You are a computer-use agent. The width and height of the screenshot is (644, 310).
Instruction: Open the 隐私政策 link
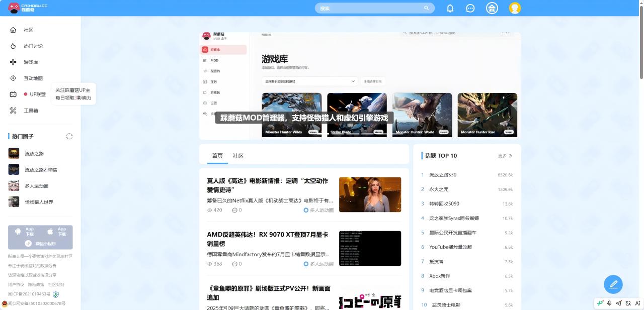pos(36,285)
